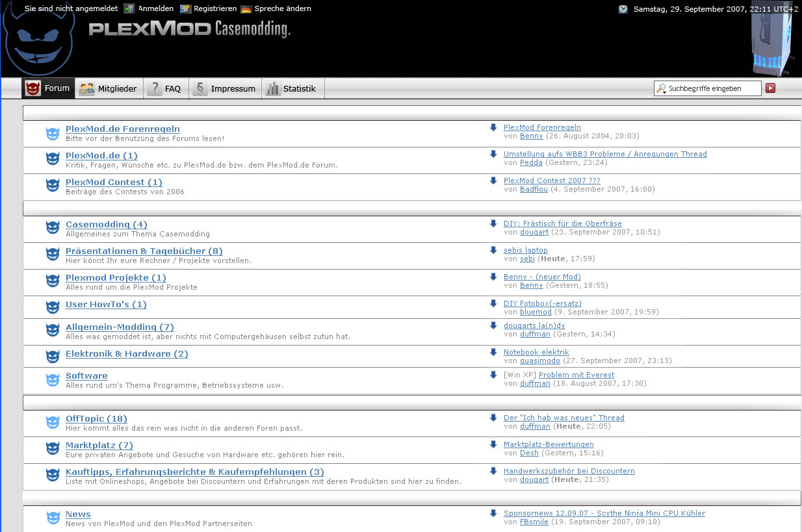Click the Suchbegriffe eingeben search field
Screen dimensions: 802x532
[712, 88]
